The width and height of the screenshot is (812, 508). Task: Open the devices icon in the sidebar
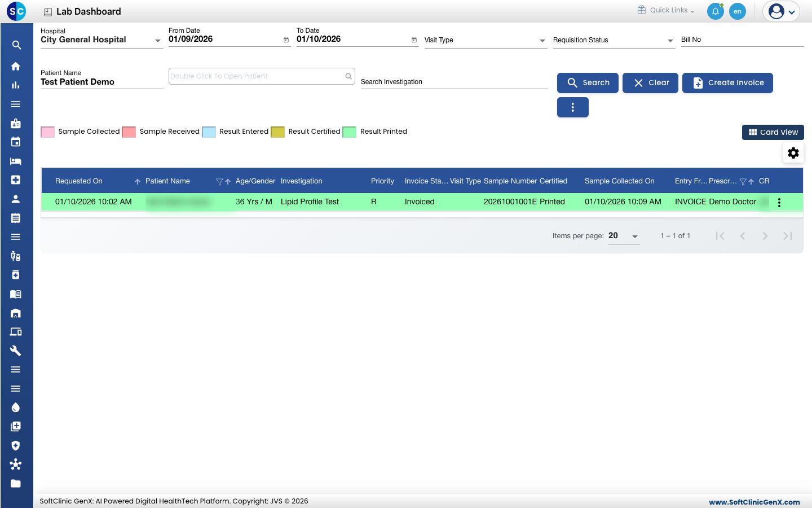16,332
